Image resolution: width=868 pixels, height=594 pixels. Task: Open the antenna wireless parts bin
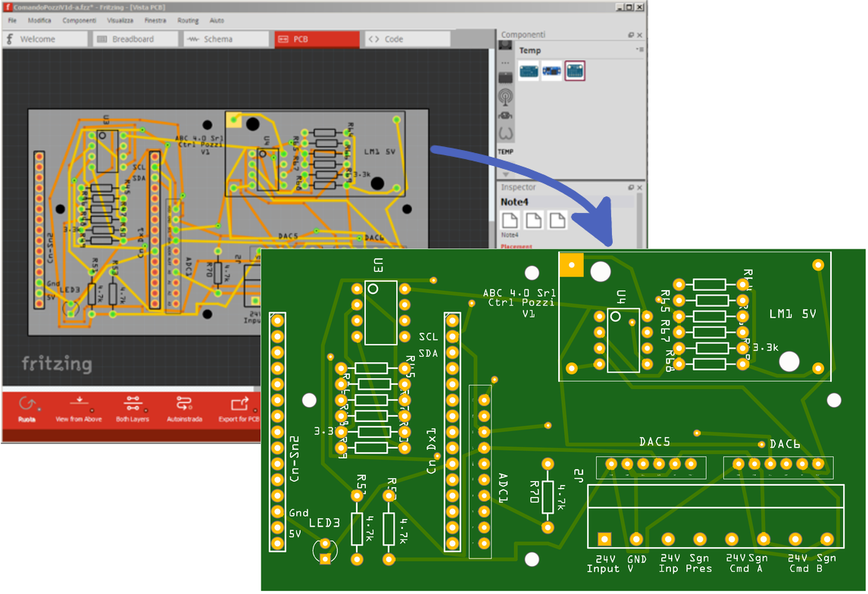[505, 97]
